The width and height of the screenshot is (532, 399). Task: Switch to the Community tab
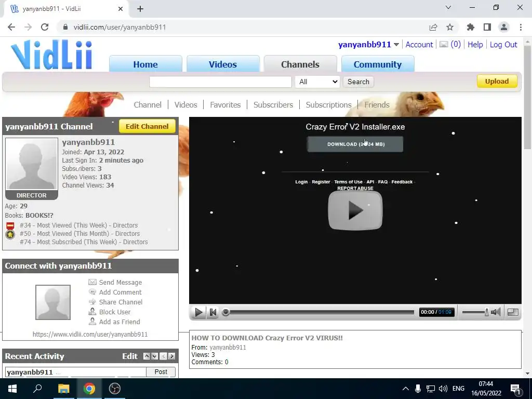click(x=378, y=64)
